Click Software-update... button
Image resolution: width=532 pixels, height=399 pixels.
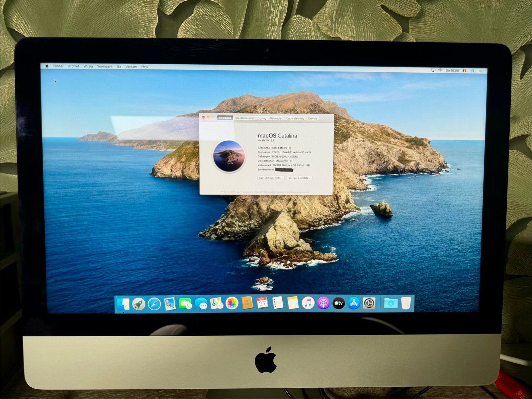[299, 178]
